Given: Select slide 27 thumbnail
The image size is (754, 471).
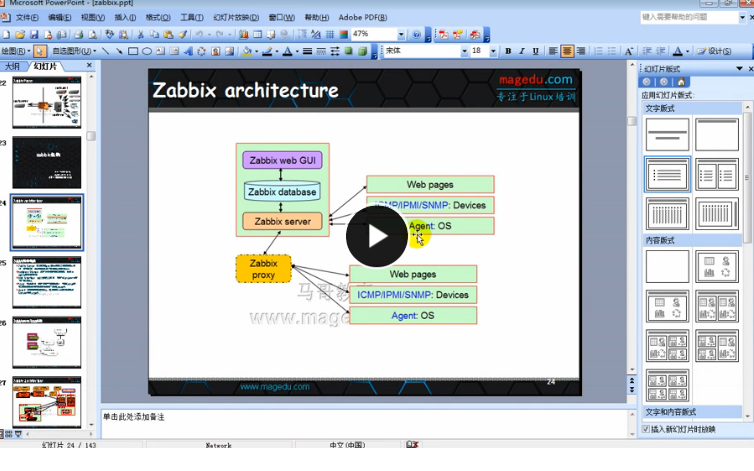Looking at the screenshot, I should 47,402.
